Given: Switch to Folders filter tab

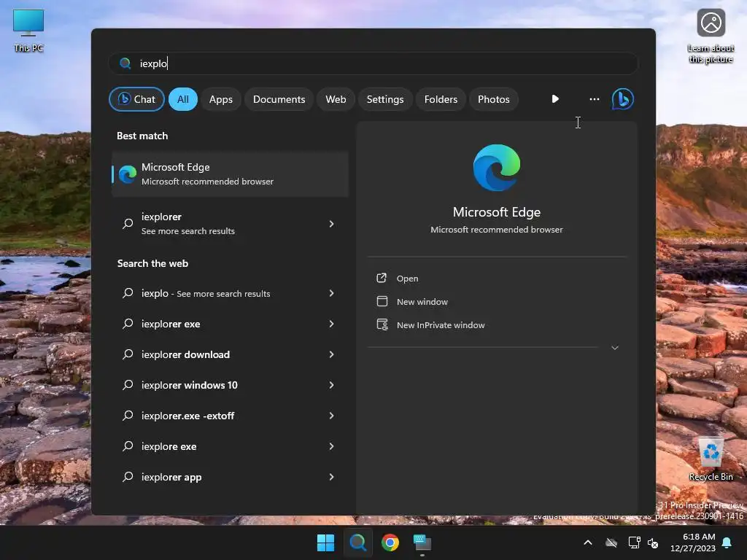Looking at the screenshot, I should point(441,99).
